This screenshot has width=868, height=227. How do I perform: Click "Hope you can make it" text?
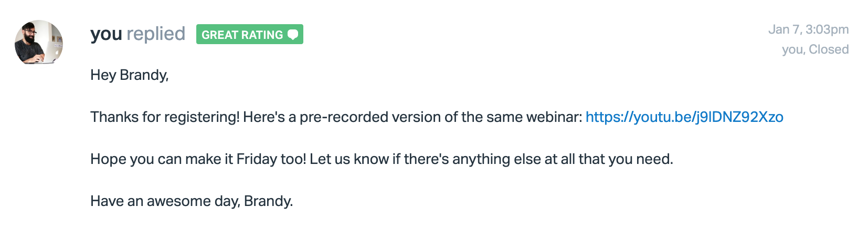[x=162, y=159]
